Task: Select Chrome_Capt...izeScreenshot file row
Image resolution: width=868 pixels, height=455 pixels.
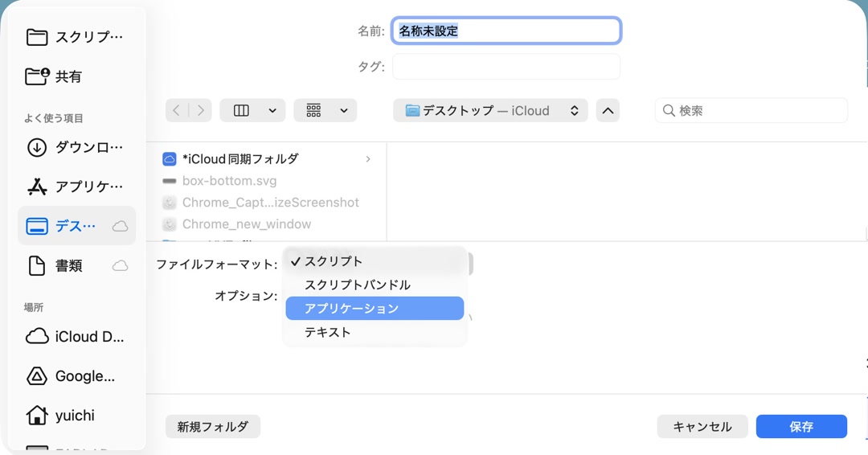Action: click(x=268, y=203)
